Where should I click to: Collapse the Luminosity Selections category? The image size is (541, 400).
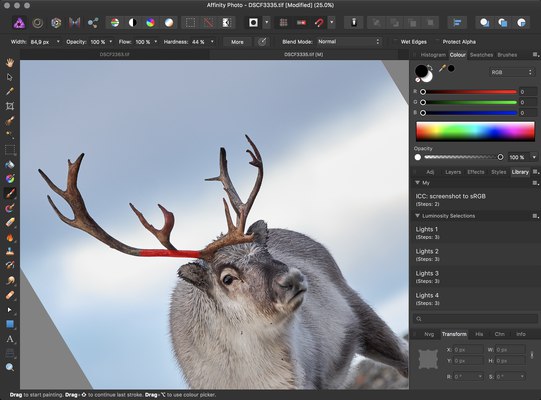pyautogui.click(x=417, y=216)
